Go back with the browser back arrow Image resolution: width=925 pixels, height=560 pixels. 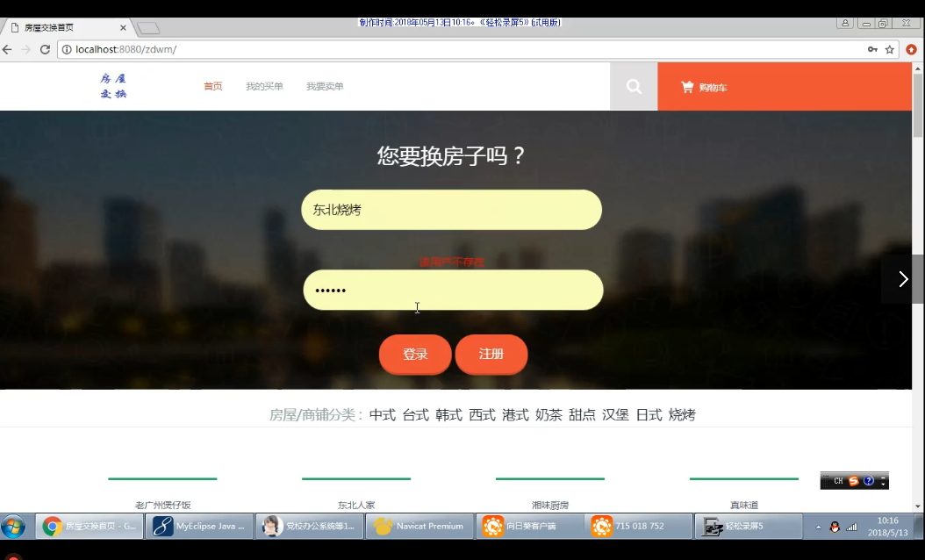pos(8,49)
